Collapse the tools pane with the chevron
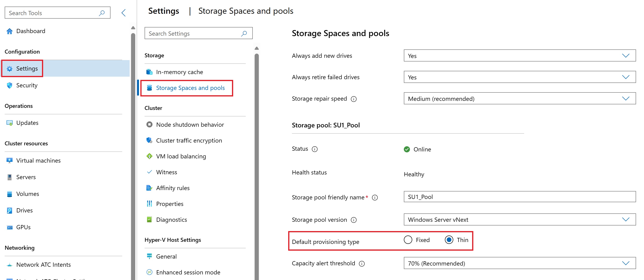644x280 pixels. [x=124, y=13]
